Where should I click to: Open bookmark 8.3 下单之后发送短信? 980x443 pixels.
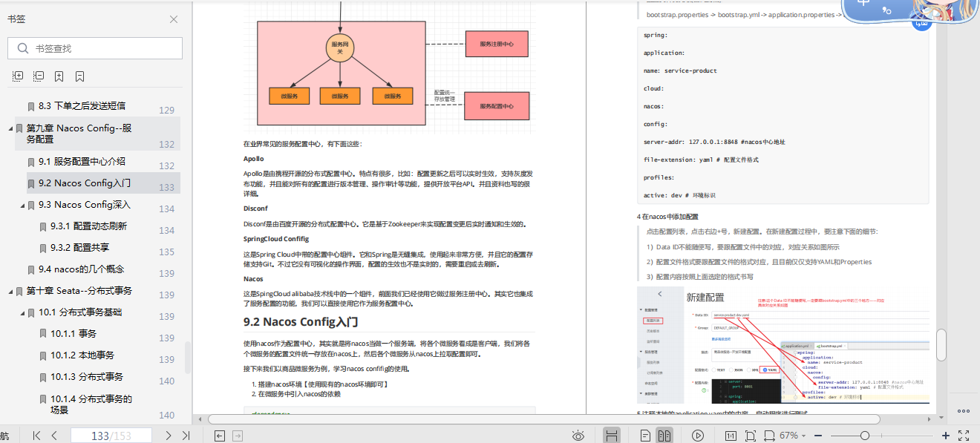pyautogui.click(x=82, y=106)
